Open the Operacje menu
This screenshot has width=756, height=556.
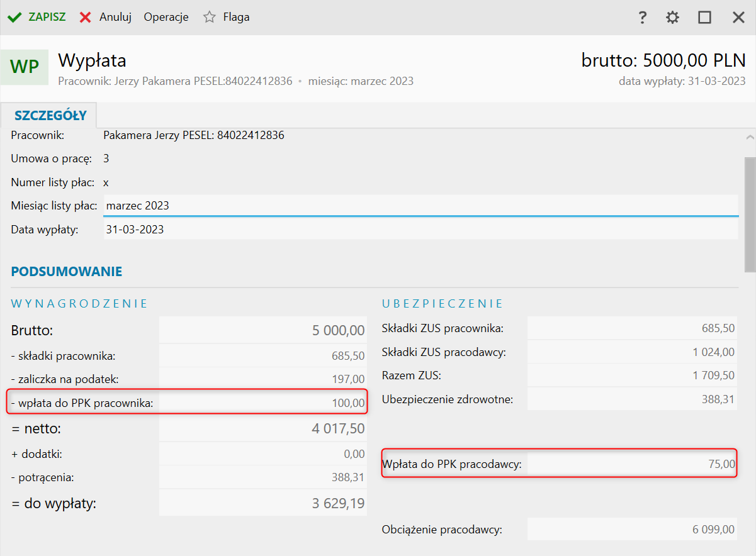(x=166, y=18)
